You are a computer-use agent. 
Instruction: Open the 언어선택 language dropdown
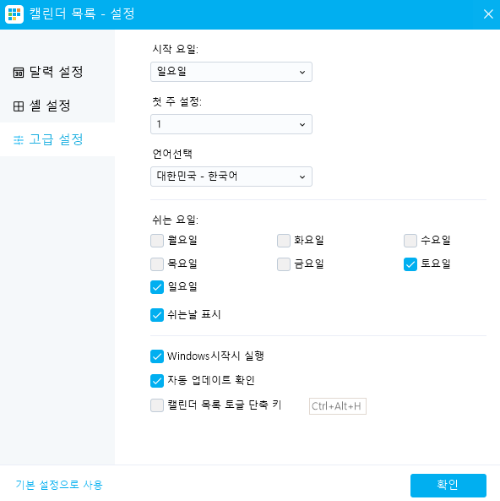[x=231, y=176]
